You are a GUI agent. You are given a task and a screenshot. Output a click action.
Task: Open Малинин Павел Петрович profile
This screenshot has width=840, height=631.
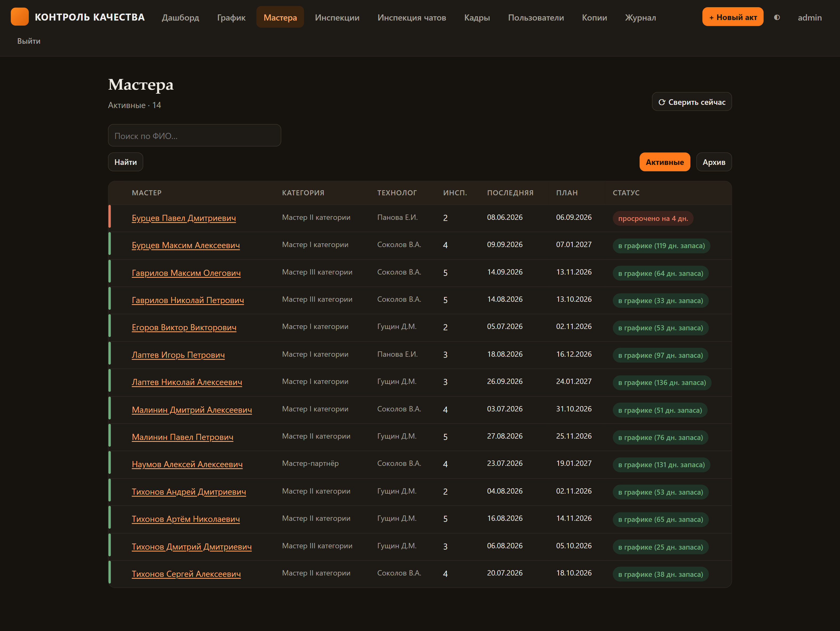pyautogui.click(x=183, y=437)
